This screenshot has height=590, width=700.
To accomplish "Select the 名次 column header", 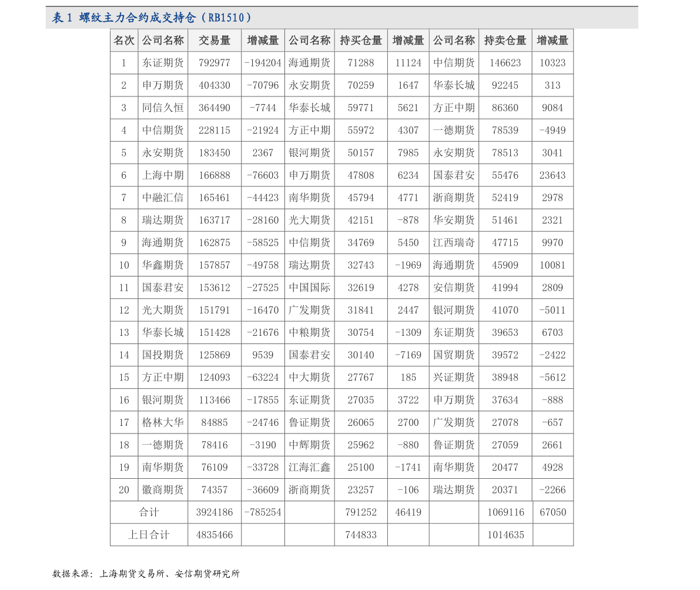I will [x=123, y=40].
